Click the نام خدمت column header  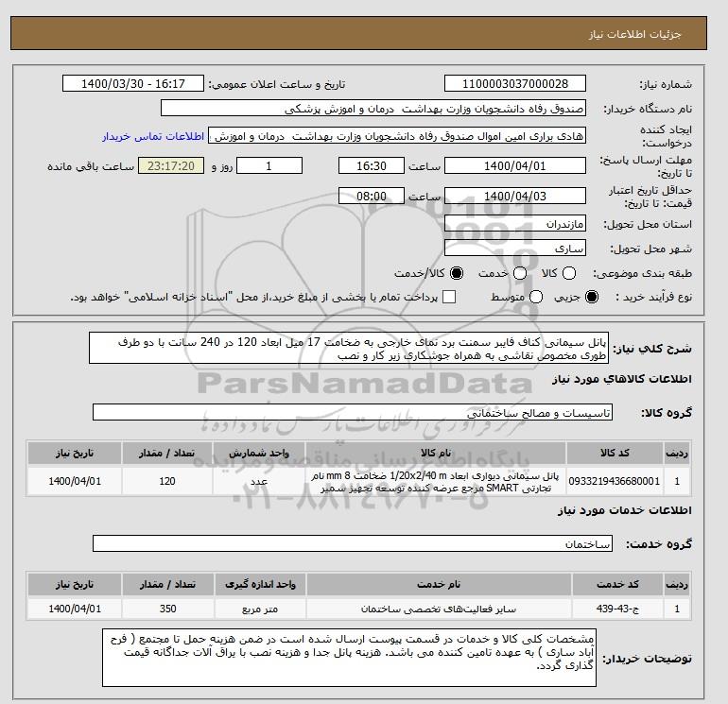[439, 584]
